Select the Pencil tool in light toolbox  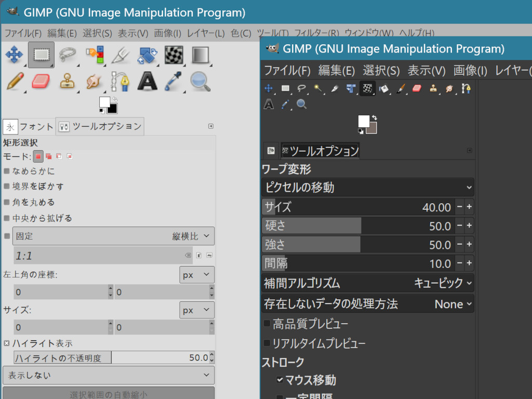14,82
